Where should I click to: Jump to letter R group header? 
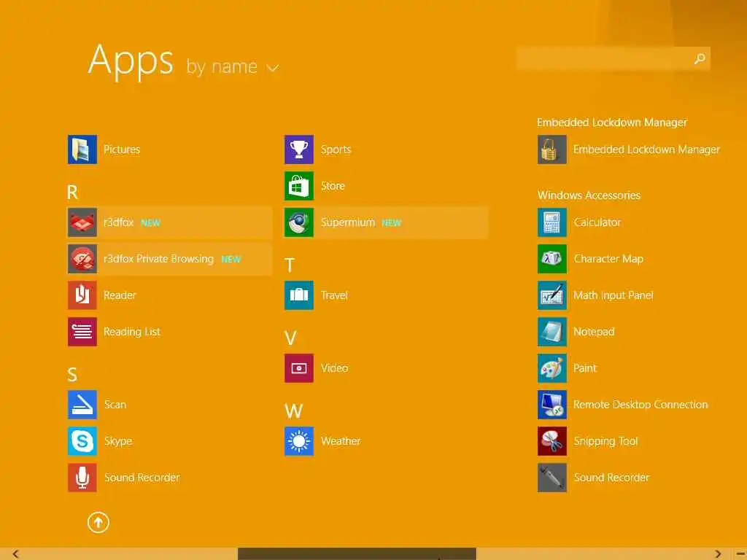click(72, 192)
